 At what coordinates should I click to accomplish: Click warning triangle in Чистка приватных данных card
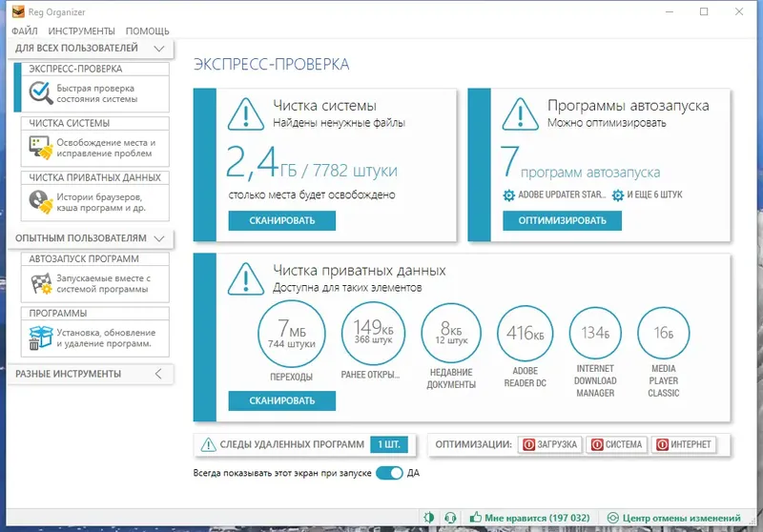pos(246,278)
